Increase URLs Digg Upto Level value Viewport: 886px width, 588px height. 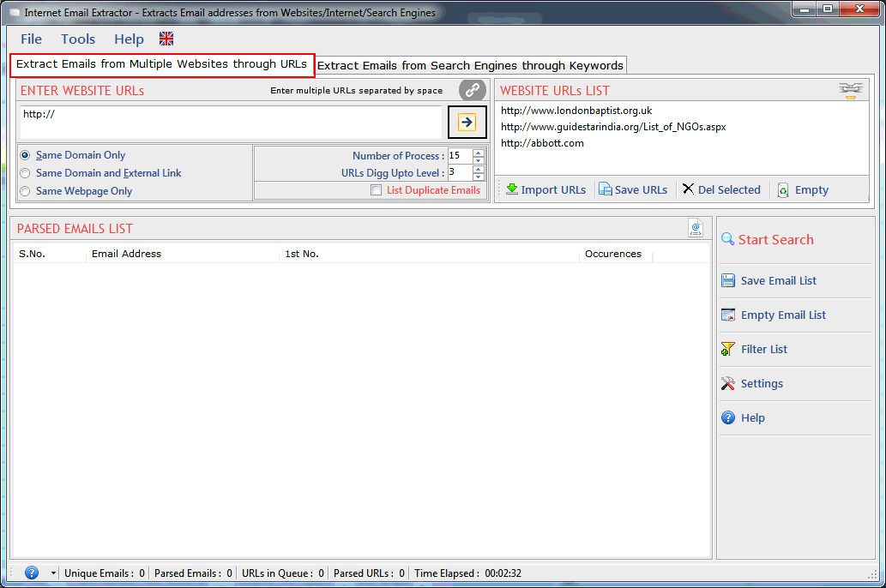pos(479,169)
